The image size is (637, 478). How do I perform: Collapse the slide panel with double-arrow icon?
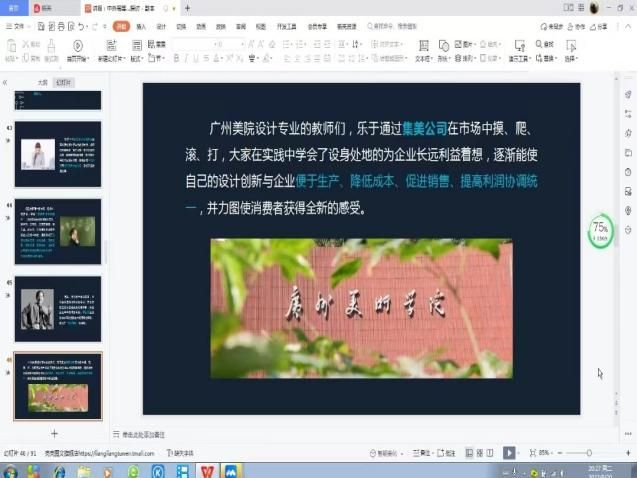(6, 83)
